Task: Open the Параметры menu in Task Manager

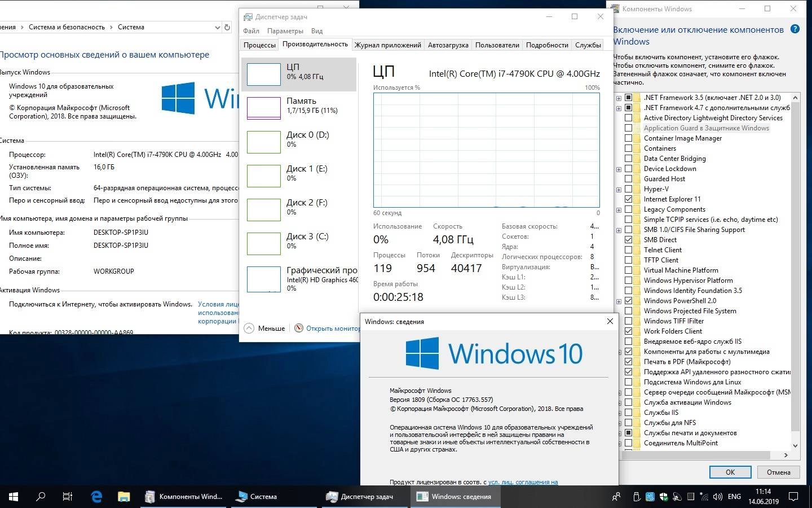Action: click(x=285, y=31)
